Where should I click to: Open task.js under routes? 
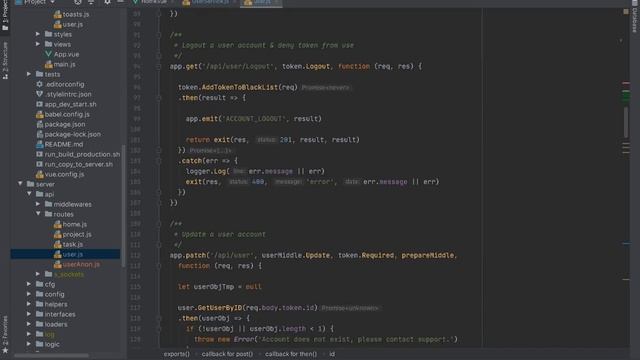pyautogui.click(x=68, y=244)
